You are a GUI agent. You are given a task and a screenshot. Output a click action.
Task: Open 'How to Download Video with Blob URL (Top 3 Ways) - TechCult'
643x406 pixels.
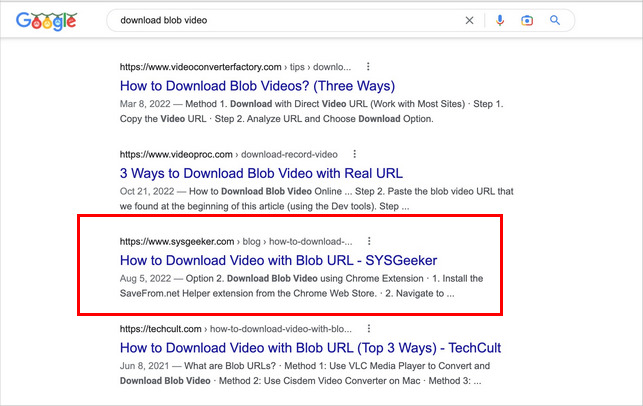click(x=310, y=348)
